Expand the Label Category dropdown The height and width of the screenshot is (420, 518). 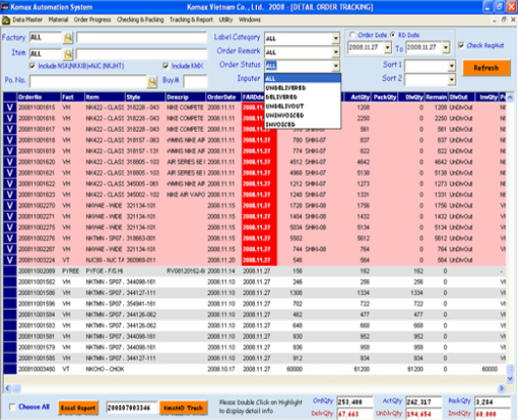point(335,39)
